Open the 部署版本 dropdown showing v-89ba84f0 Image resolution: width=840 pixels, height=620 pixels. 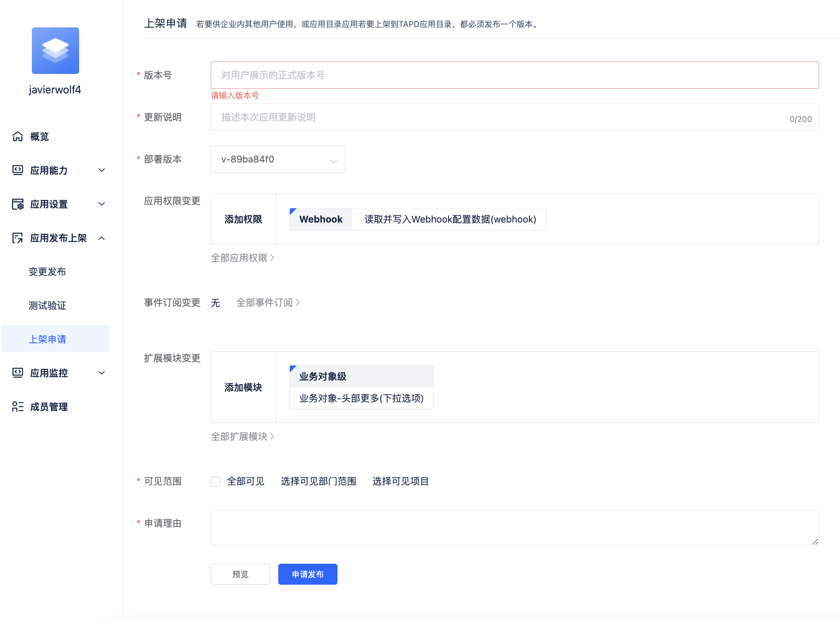277,159
